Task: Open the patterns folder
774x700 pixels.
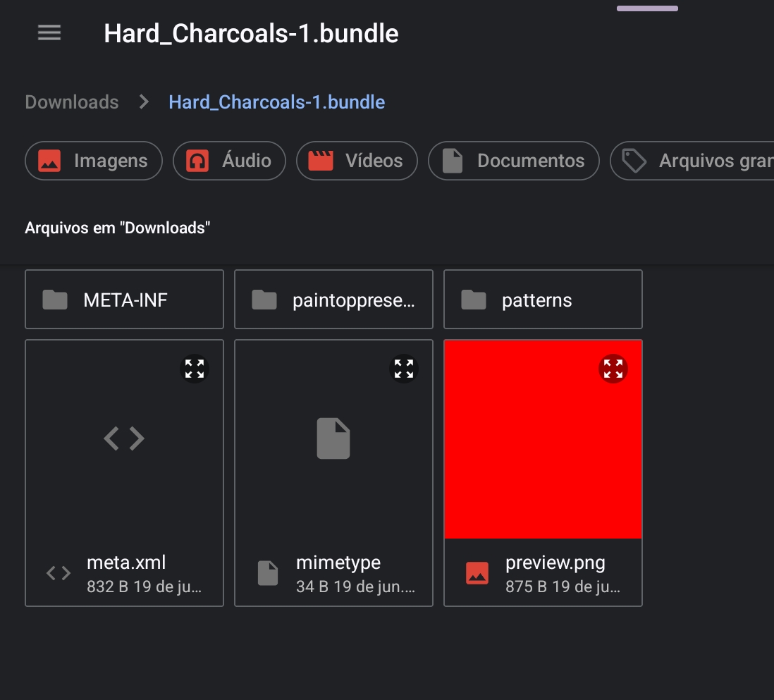Action: click(x=543, y=299)
